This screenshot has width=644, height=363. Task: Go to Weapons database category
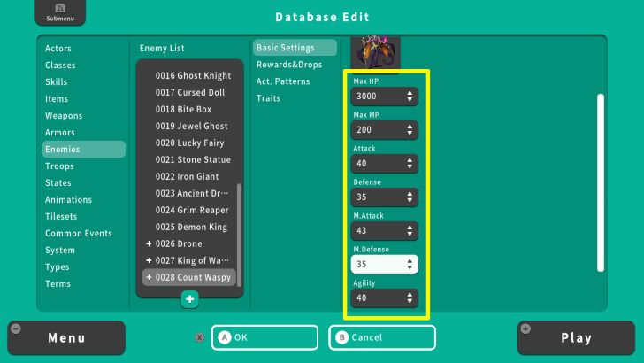[64, 116]
